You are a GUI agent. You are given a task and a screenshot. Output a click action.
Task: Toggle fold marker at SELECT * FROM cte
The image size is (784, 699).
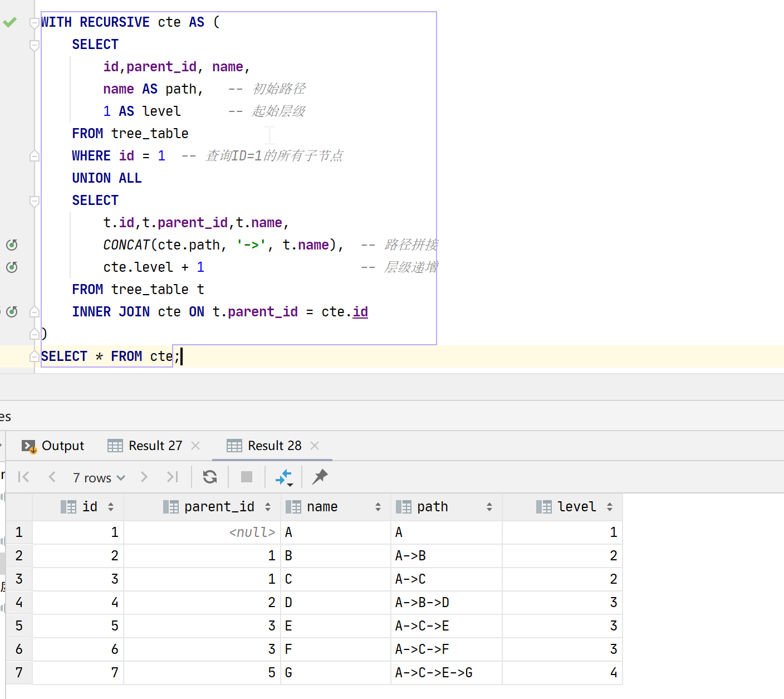pos(35,356)
